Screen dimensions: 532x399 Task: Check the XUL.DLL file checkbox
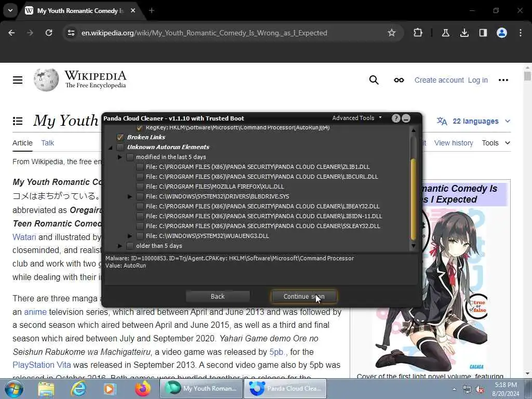pyautogui.click(x=140, y=187)
